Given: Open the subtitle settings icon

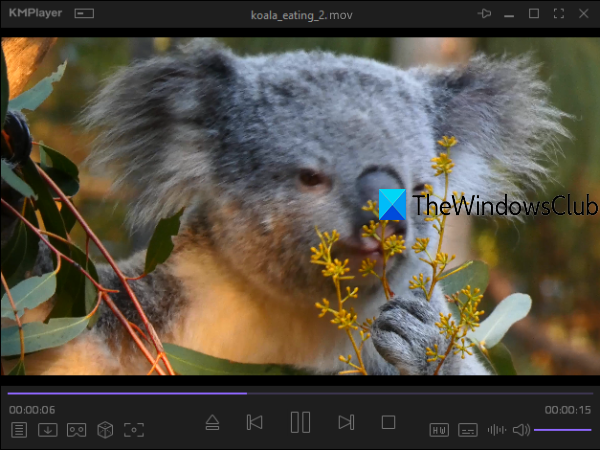Looking at the screenshot, I should [x=468, y=430].
